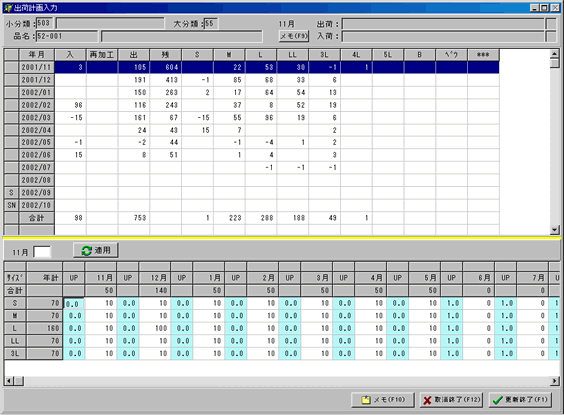Click the 288 total in L column
Image resolution: width=564 pixels, height=415 pixels.
(261, 218)
